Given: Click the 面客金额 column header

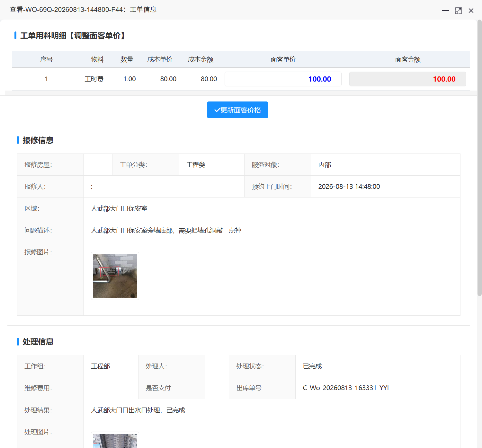Looking at the screenshot, I should pyautogui.click(x=408, y=59).
